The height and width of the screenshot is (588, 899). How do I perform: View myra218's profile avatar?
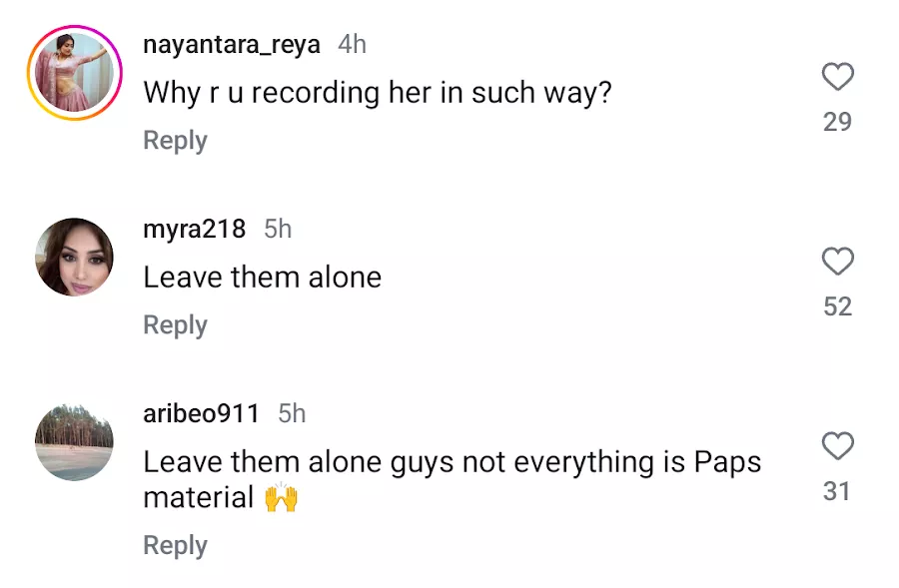(x=75, y=258)
